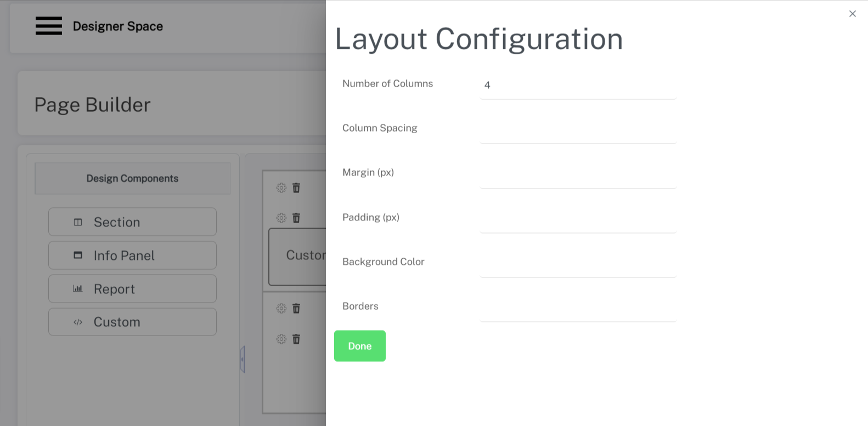Viewport: 868px width, 426px height.
Task: Click the Report bar chart icon
Action: coord(78,289)
